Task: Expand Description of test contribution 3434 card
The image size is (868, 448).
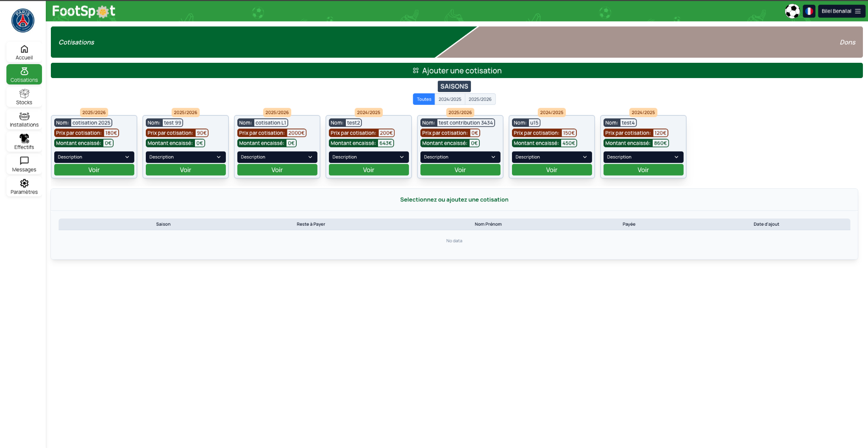Action: [x=460, y=157]
